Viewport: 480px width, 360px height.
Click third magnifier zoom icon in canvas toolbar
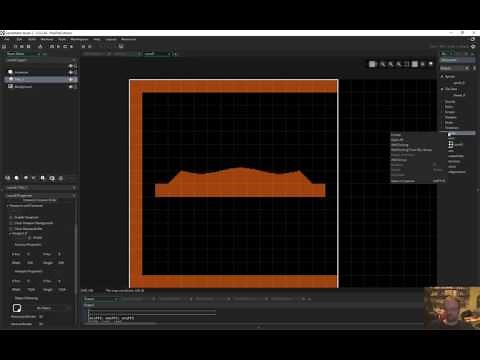pyautogui.click(x=398, y=64)
